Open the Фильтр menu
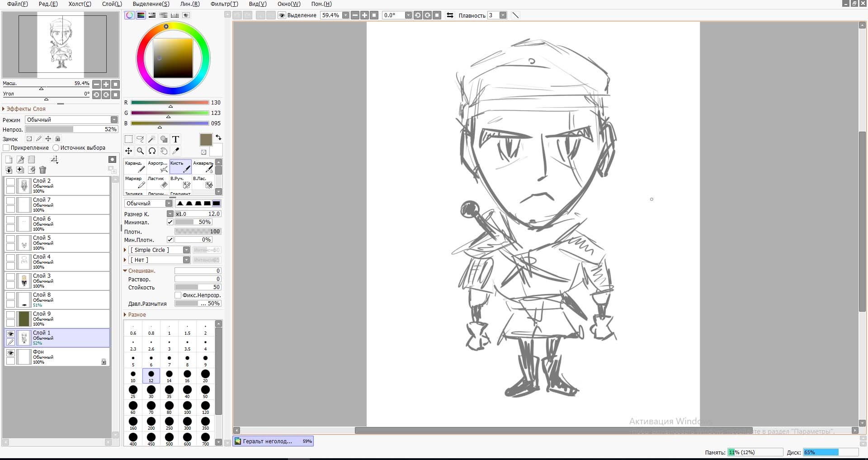The height and width of the screenshot is (460, 868). click(x=224, y=4)
